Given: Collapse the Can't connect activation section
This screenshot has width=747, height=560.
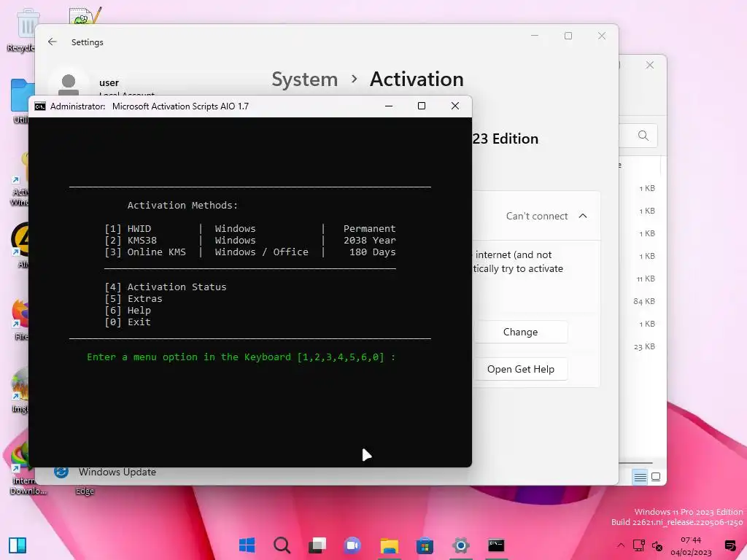Looking at the screenshot, I should coord(583,216).
